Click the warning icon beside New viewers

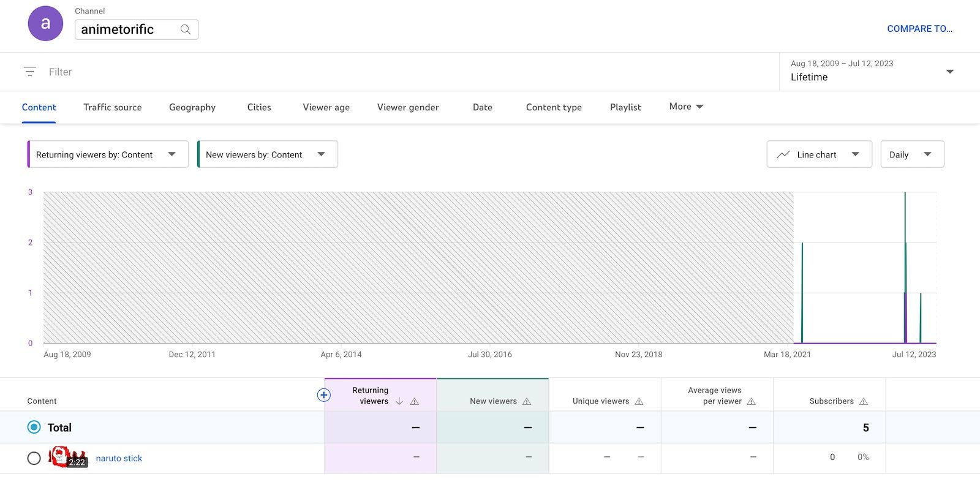527,401
